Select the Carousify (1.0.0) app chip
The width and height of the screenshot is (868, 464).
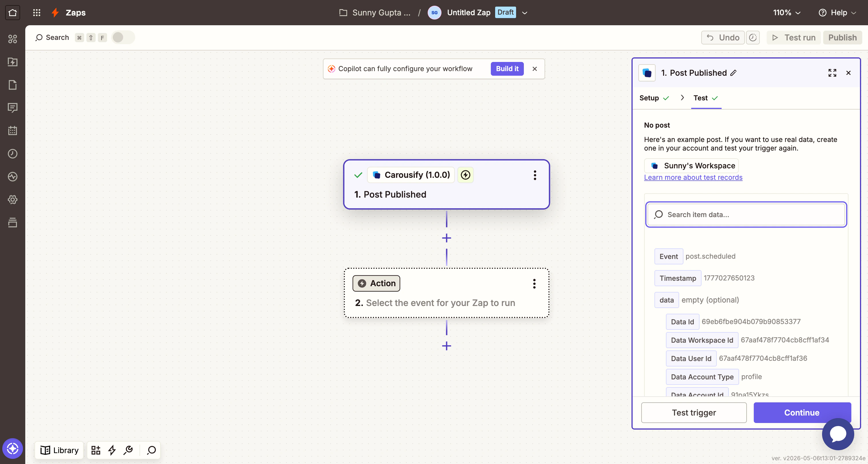[x=411, y=175]
